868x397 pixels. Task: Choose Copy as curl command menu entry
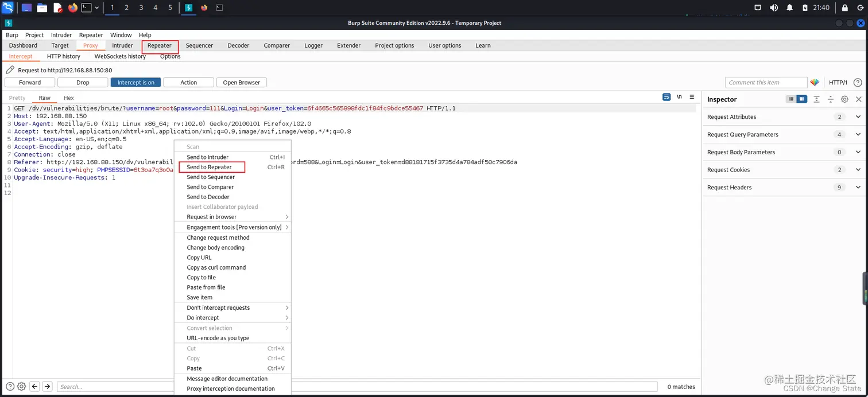[x=232, y=267]
